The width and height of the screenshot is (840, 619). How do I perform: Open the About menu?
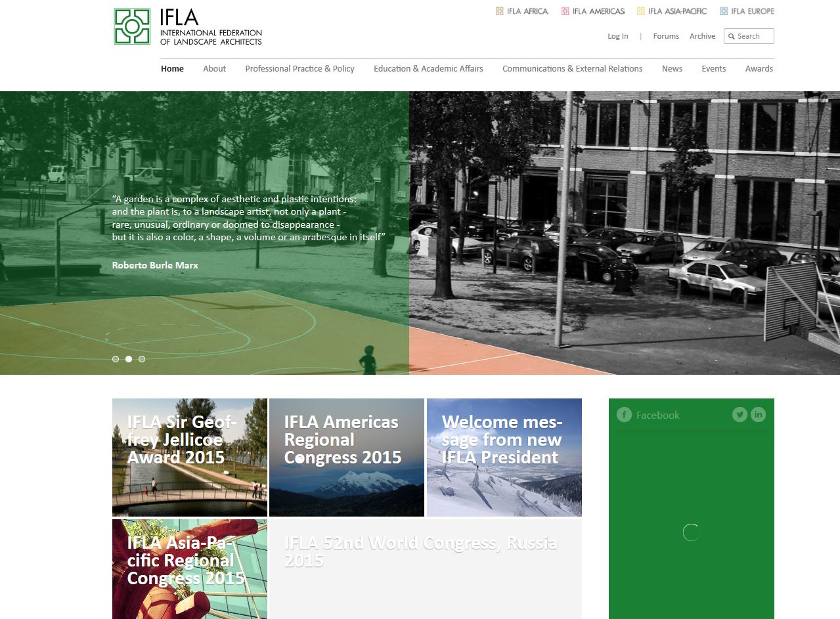click(x=214, y=68)
